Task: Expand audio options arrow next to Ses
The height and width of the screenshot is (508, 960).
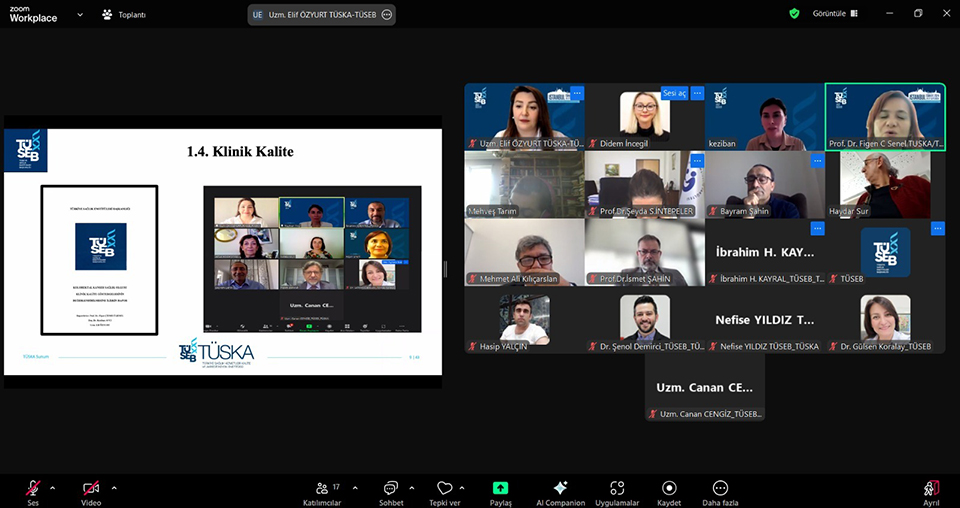Action: coord(53,488)
